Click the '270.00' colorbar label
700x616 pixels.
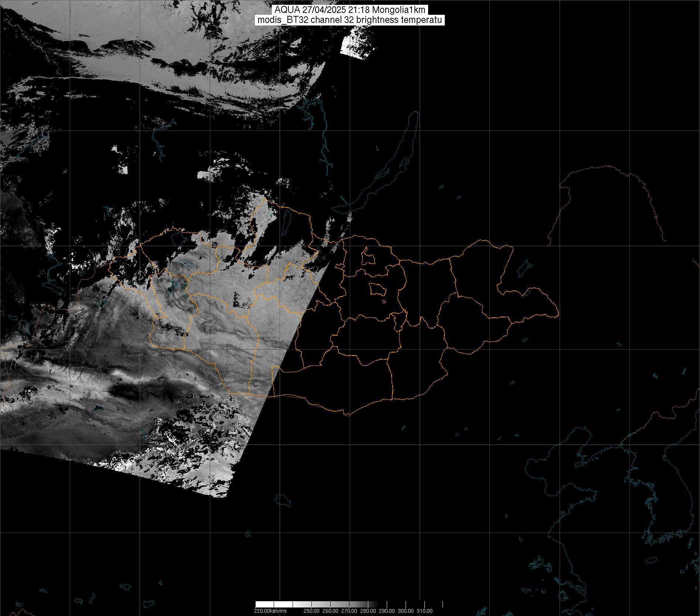349,611
